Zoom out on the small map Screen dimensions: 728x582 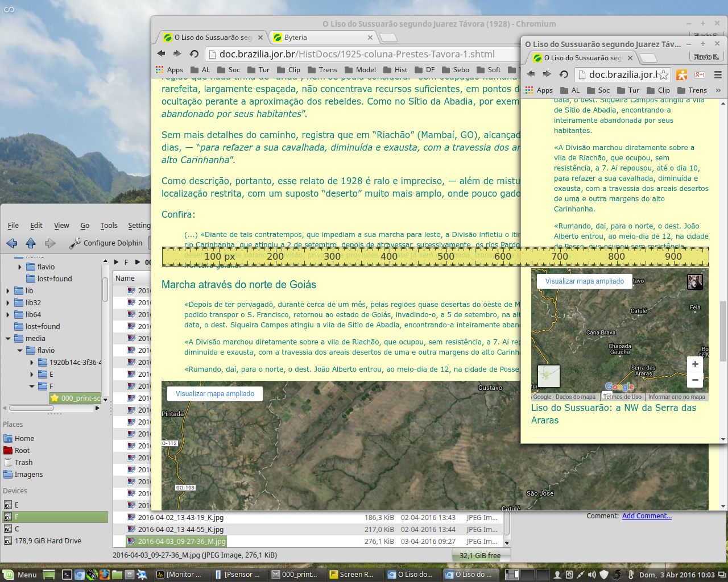click(x=695, y=380)
